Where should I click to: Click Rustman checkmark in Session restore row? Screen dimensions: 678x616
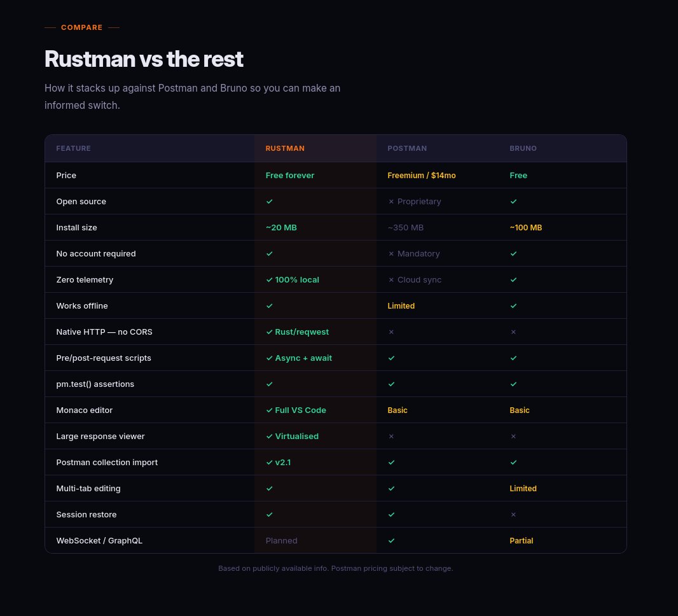(x=270, y=514)
